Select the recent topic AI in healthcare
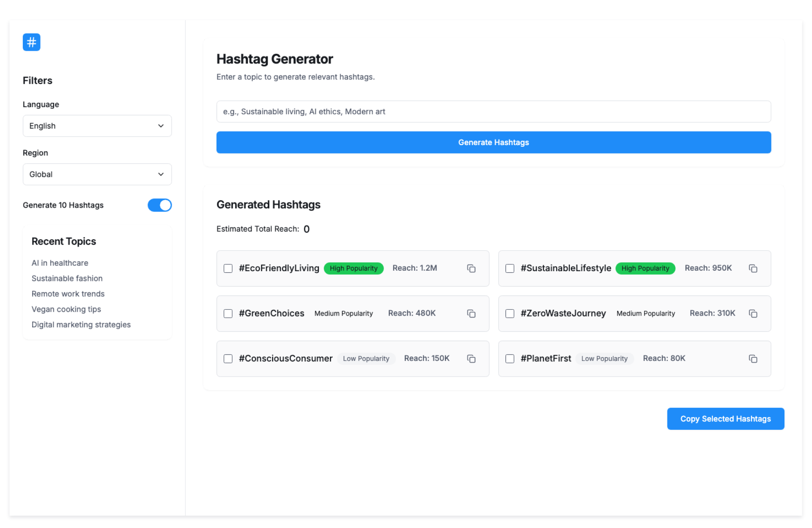The image size is (812, 528). click(60, 263)
